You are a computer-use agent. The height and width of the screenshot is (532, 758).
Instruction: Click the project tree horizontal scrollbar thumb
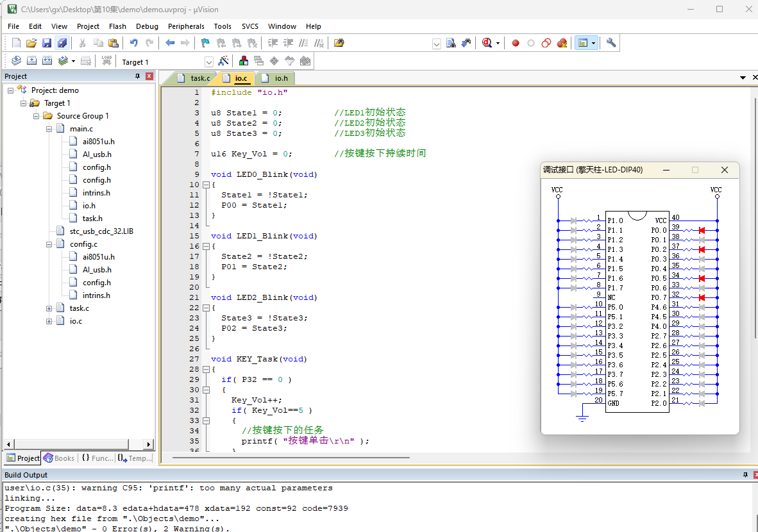(x=71, y=444)
